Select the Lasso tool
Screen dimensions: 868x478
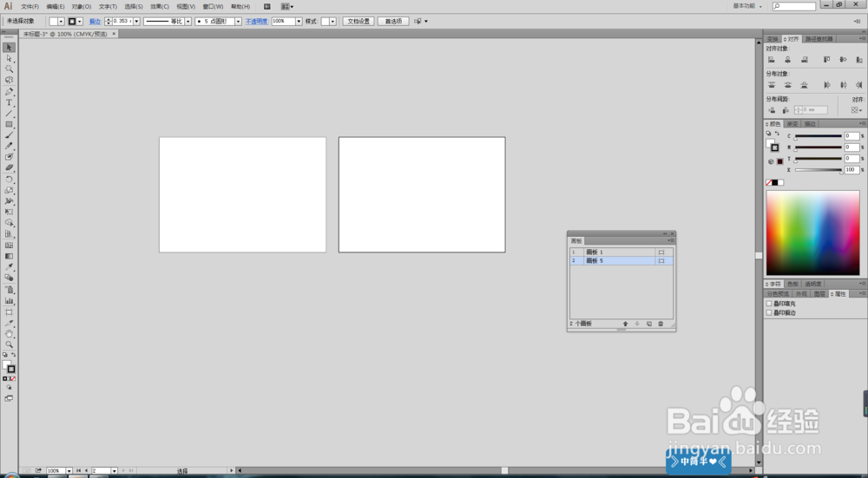coord(9,80)
